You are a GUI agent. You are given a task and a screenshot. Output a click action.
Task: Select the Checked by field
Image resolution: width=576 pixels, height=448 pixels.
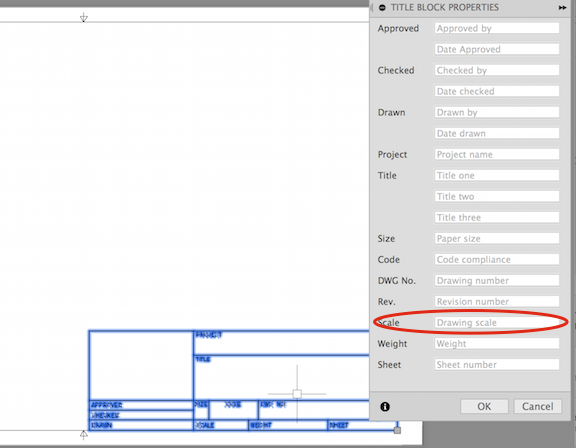[497, 70]
